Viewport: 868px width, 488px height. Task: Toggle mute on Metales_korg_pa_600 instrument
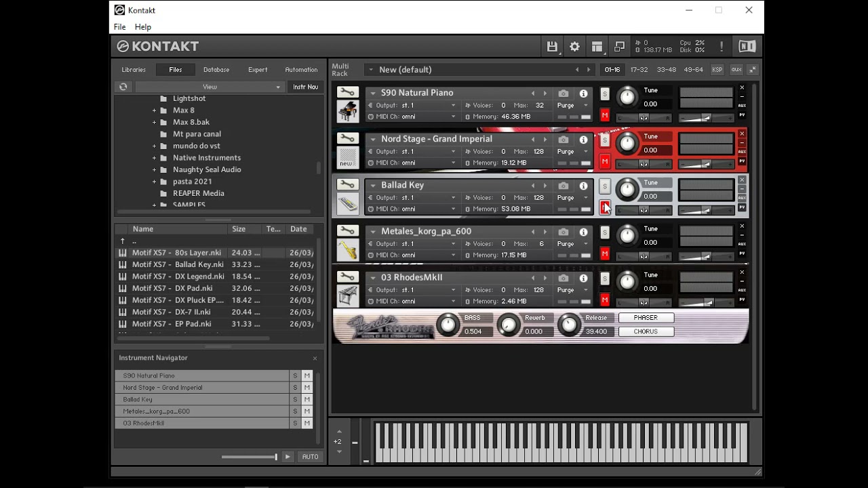tap(605, 253)
